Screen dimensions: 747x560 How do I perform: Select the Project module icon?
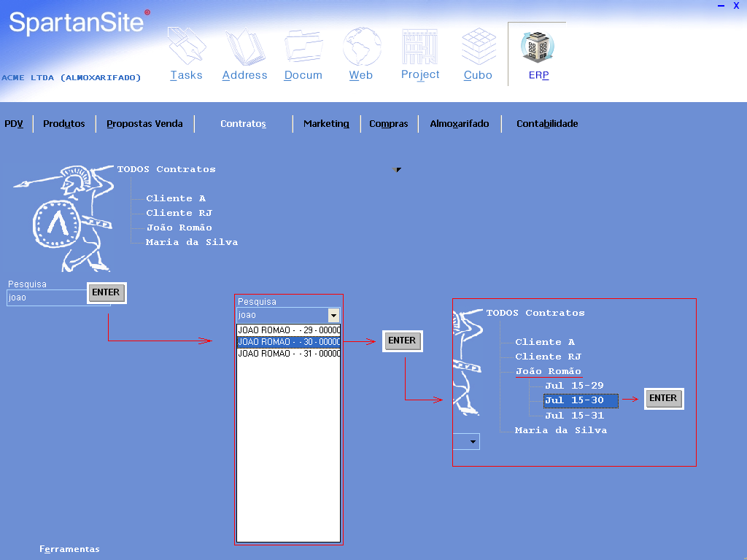[420, 47]
